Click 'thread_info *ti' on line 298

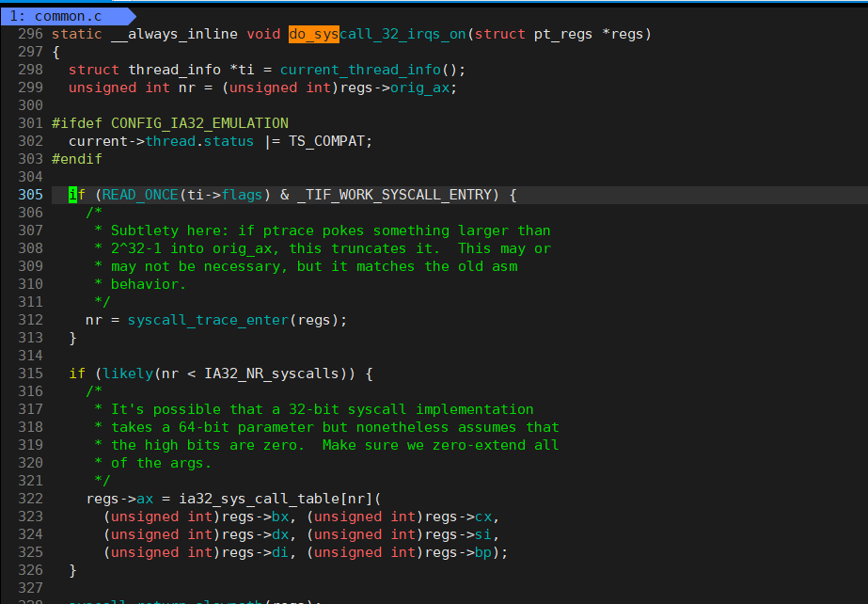192,70
